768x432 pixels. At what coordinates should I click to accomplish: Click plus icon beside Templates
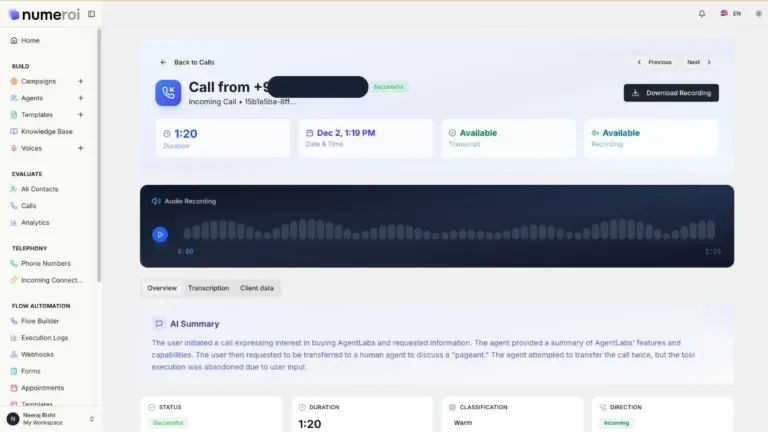pyautogui.click(x=81, y=115)
